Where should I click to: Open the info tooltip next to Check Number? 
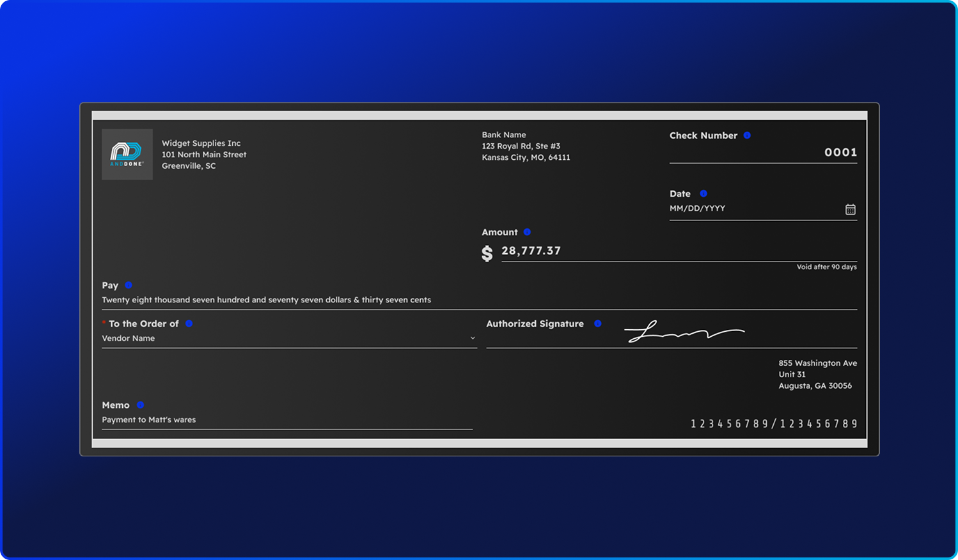[746, 136]
